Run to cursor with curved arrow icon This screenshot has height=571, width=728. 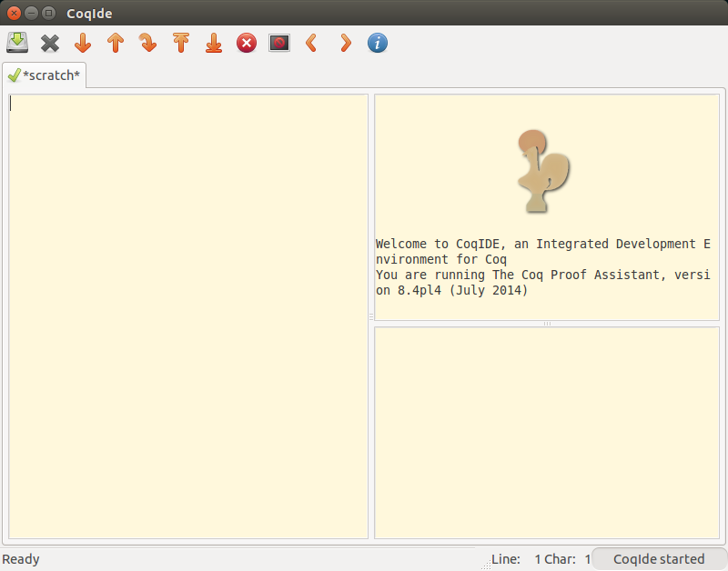(147, 43)
